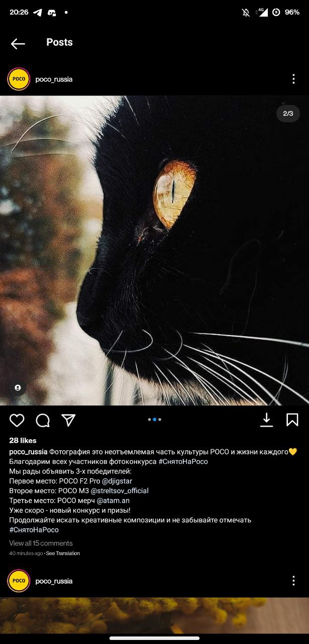This screenshot has width=309, height=644.
Task: Open the #СнятоНаPoco hashtag at the caption's end
Action: pyautogui.click(x=34, y=530)
